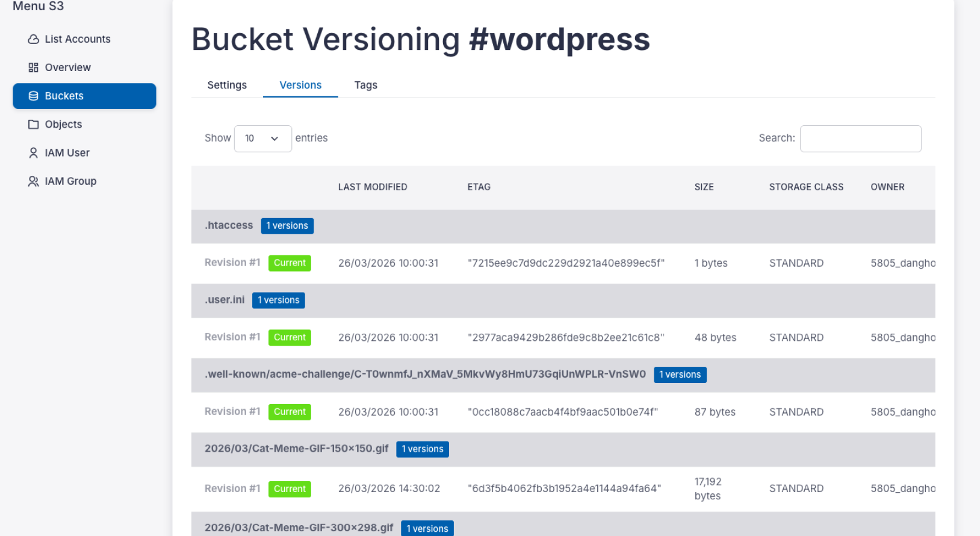
Task: Click the 1 versions badge for .user.ini
Action: 279,301
